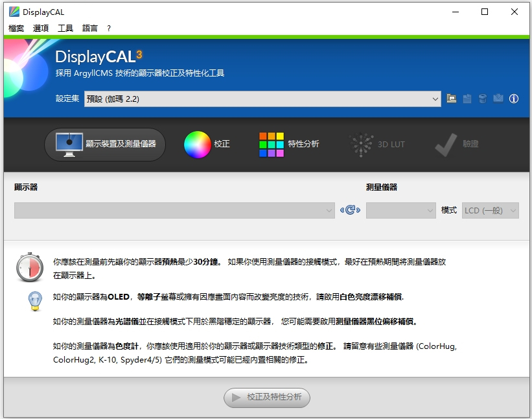Select the 顯示裝置及測量儀器 tab label

(x=121, y=144)
